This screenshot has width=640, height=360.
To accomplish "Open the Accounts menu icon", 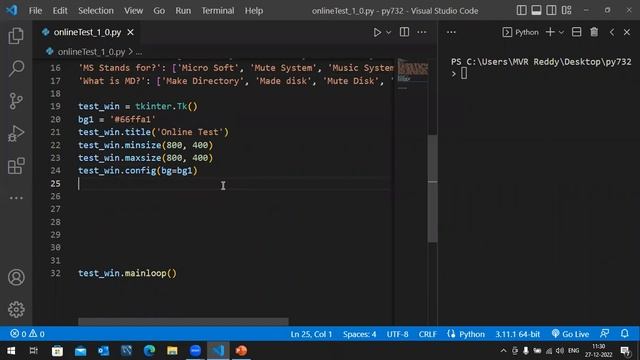I will 16,278.
